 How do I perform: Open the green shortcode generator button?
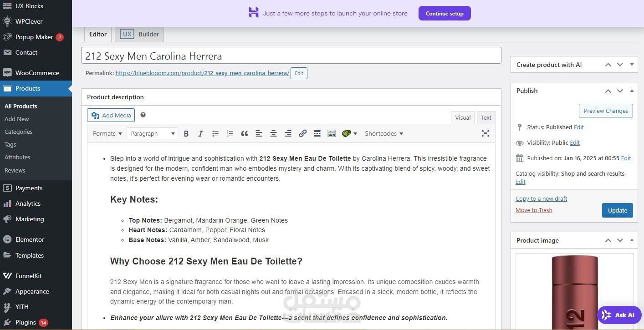click(346, 133)
